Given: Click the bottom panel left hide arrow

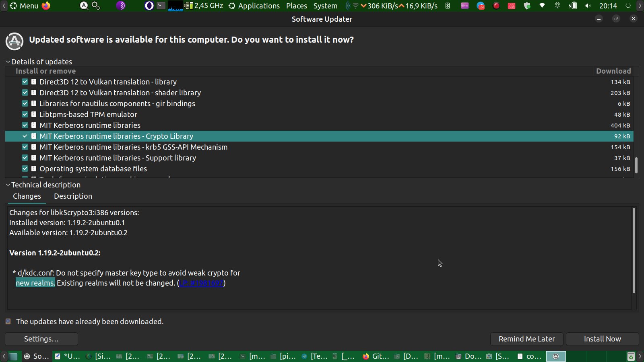Looking at the screenshot, I should (x=4, y=356).
